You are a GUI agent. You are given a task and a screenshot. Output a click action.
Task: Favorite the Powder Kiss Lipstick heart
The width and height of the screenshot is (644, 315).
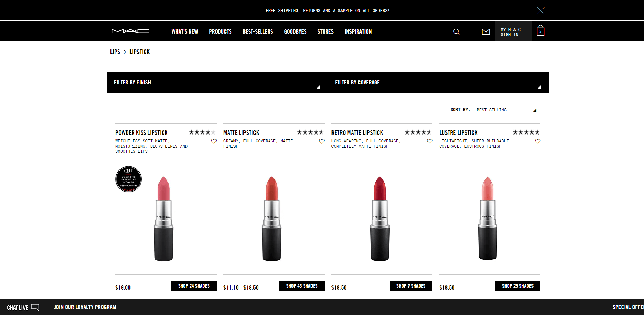pos(214,141)
